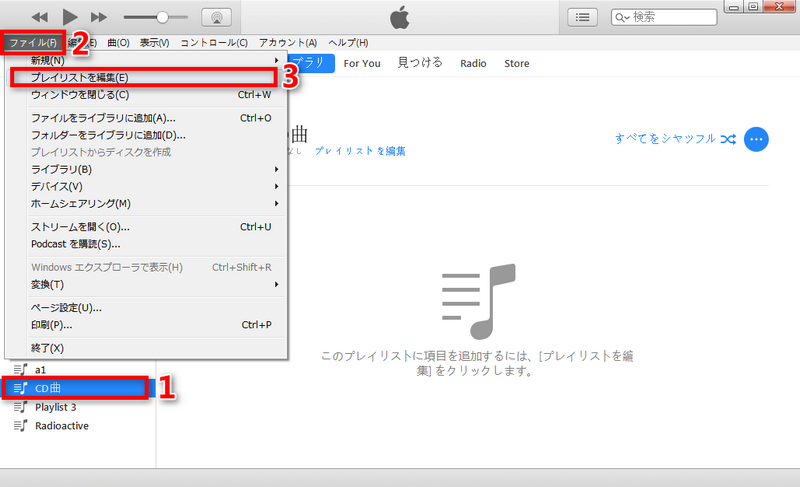Open the blue three-dot more button

coord(756,139)
